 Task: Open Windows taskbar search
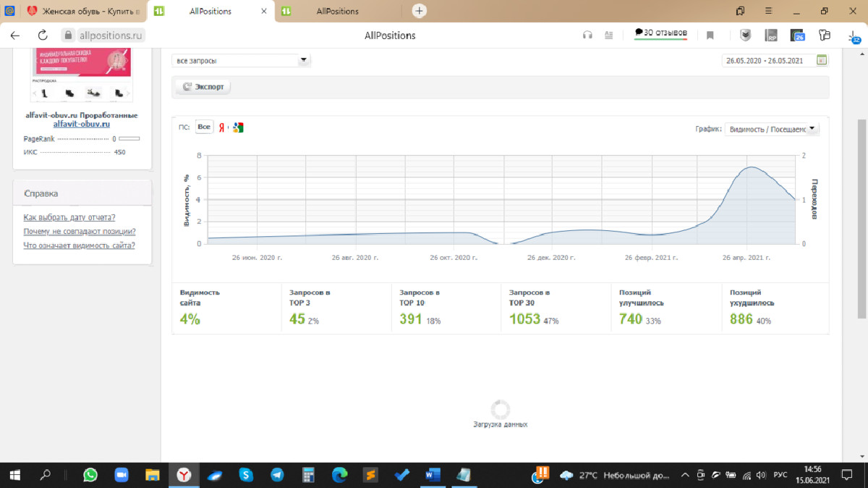coord(46,475)
